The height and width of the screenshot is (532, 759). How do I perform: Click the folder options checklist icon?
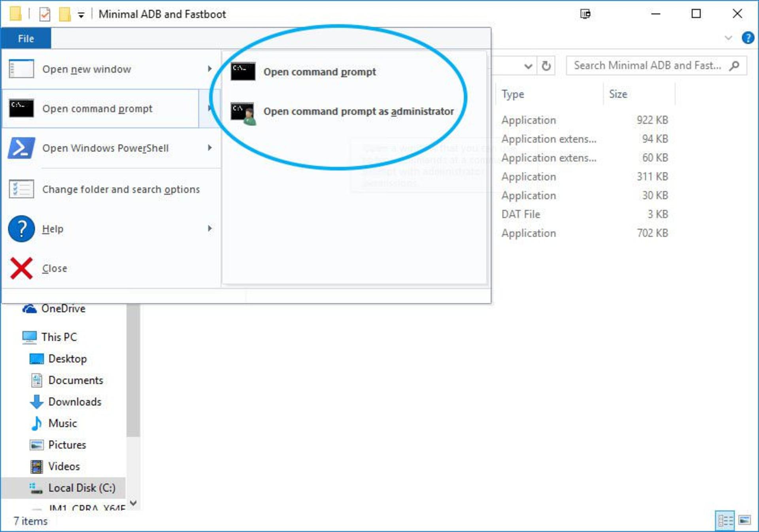(x=21, y=189)
